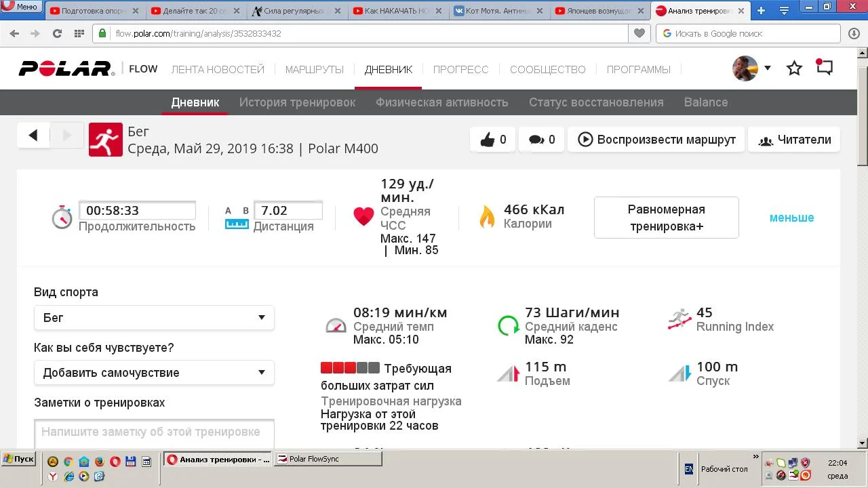
Task: Click the browser back arrow
Action: tap(14, 33)
